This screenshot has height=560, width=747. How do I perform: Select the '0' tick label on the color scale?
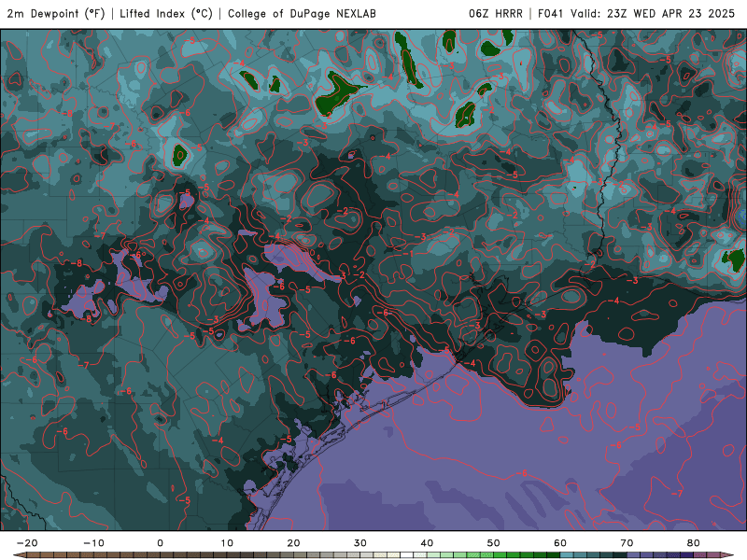160,543
